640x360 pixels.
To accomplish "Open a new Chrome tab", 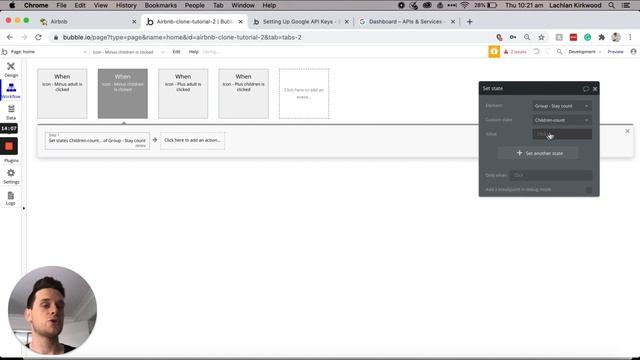I will [469, 22].
